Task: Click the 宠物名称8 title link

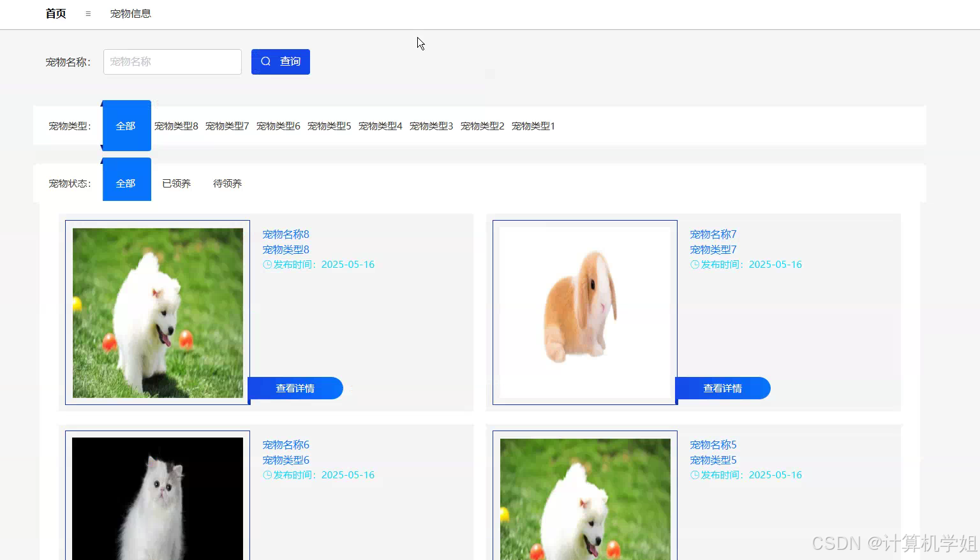Action: pyautogui.click(x=286, y=234)
